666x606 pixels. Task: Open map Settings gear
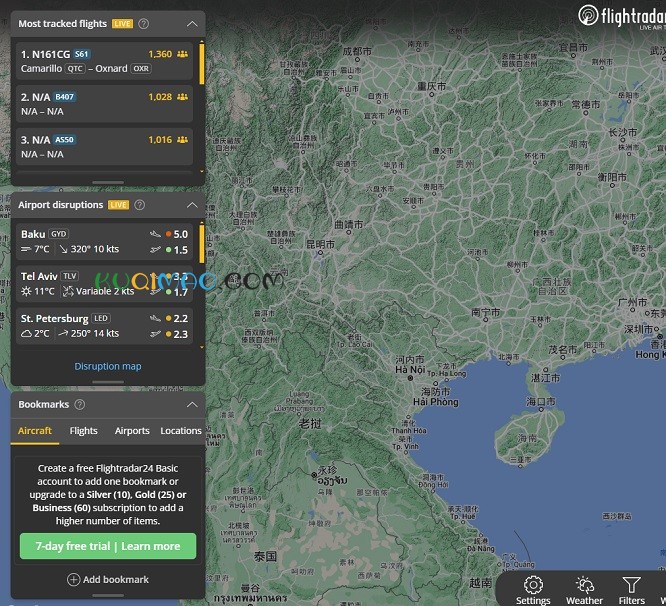pyautogui.click(x=533, y=590)
